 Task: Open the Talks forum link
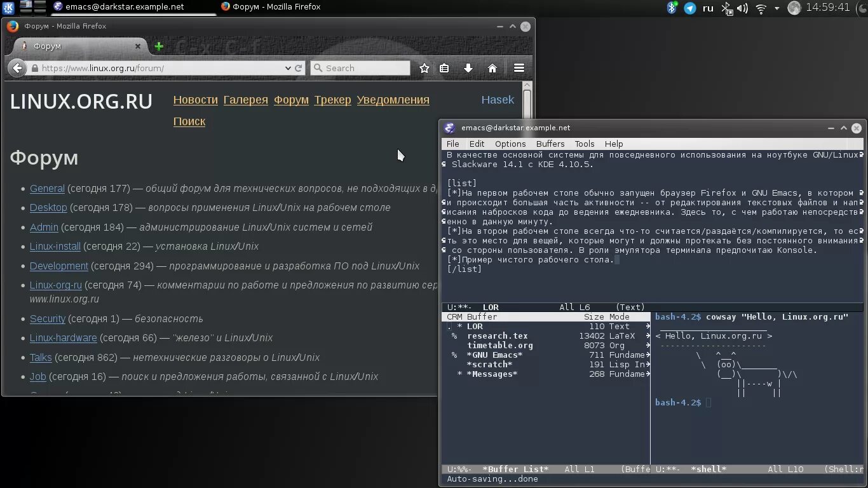point(41,358)
